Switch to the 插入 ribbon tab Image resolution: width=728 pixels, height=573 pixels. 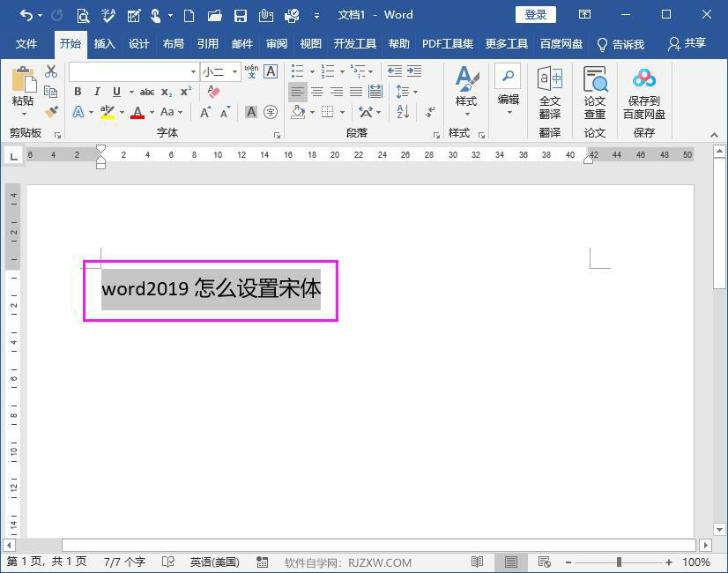tap(105, 42)
